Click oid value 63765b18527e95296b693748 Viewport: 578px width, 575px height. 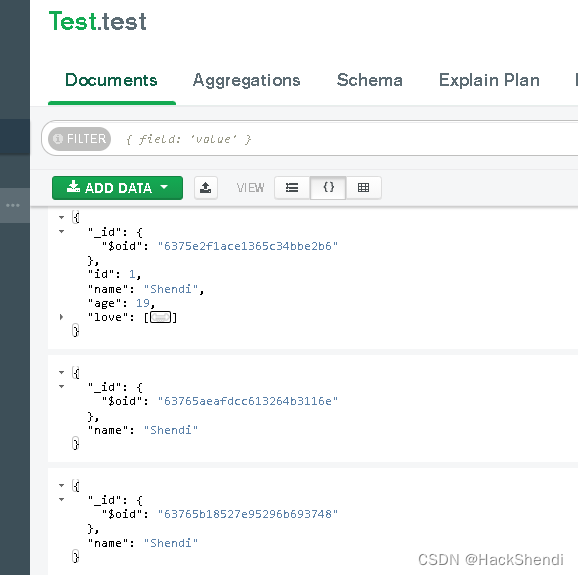(x=248, y=514)
